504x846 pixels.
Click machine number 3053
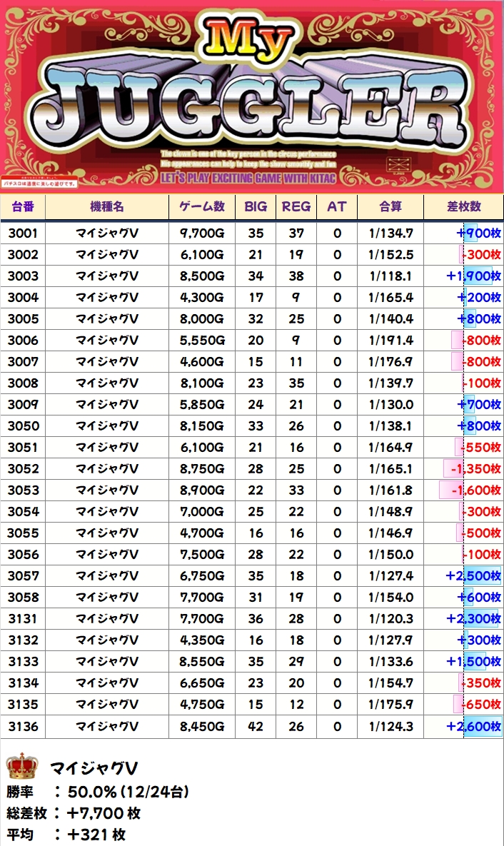(23, 490)
